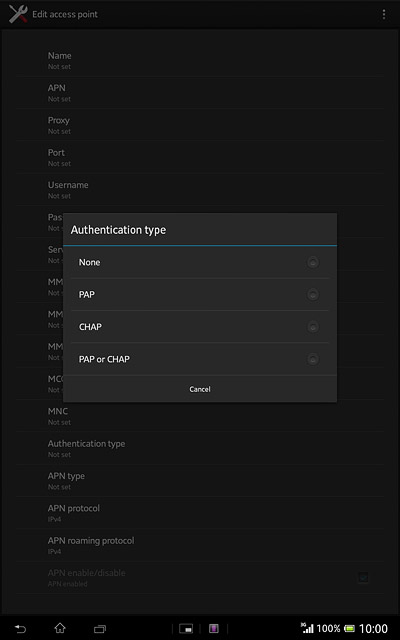Screen dimensions: 400x640
Task: Tap the wrench settings app icon
Action: (18, 14)
